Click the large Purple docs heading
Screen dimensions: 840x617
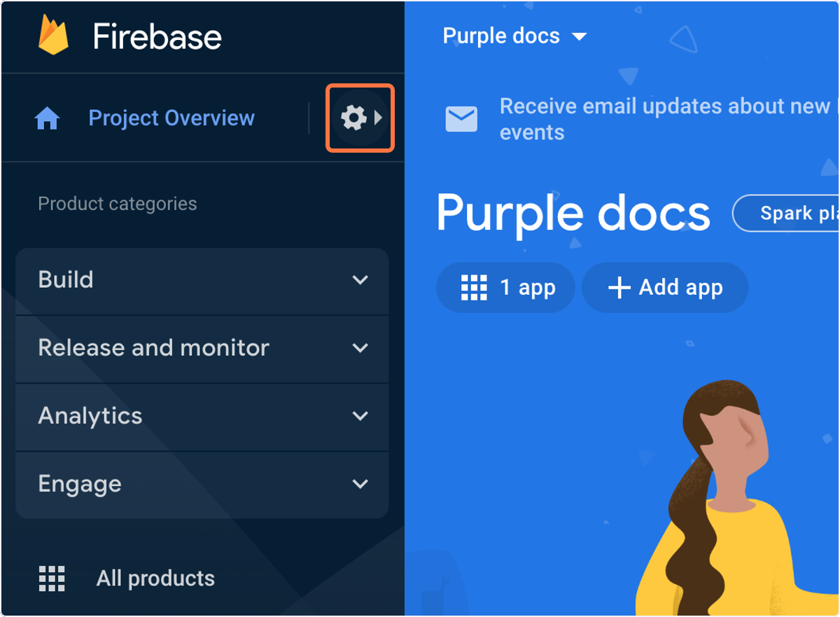(x=573, y=214)
